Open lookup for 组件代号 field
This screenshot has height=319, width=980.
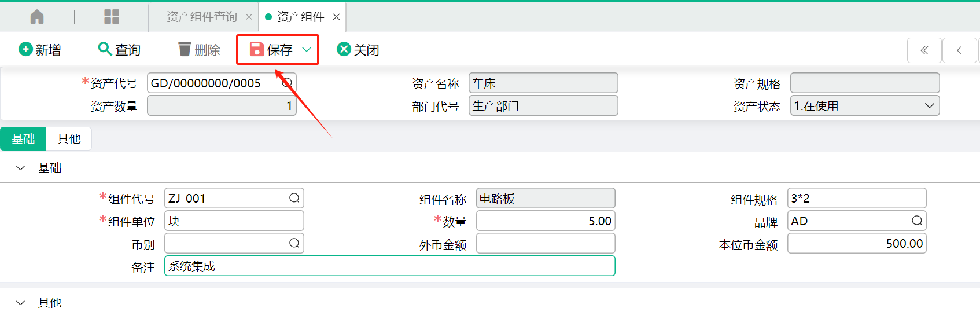(294, 198)
